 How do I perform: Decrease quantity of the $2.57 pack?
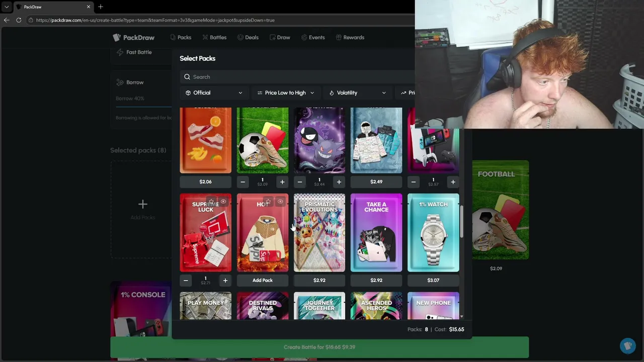414,182
